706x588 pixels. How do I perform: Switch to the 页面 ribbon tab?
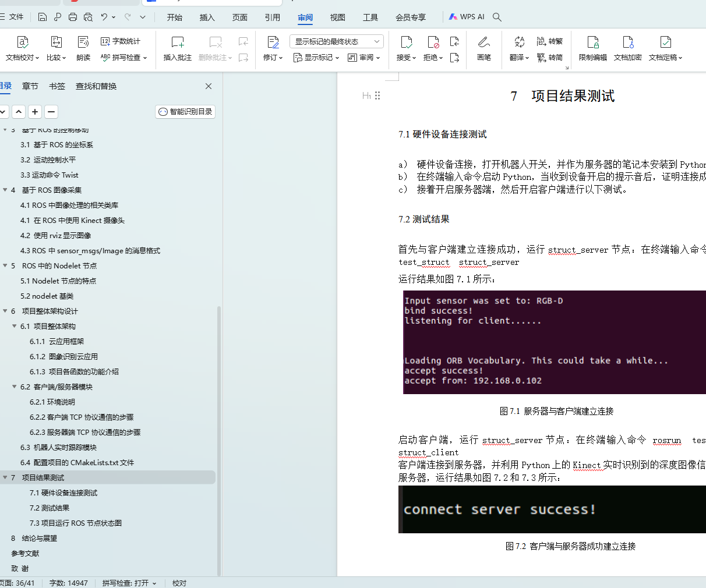point(240,17)
